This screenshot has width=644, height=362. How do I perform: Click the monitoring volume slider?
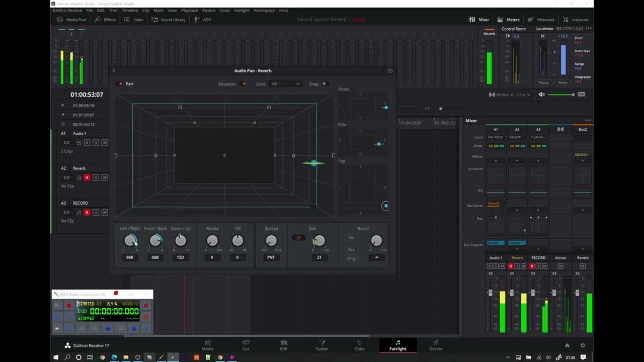click(561, 95)
